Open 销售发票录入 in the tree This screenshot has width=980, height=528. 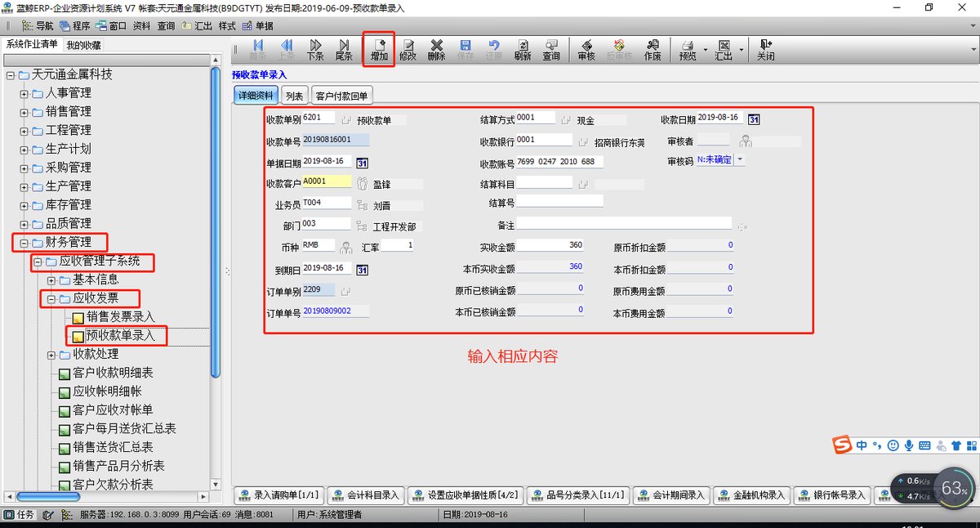tap(121, 316)
